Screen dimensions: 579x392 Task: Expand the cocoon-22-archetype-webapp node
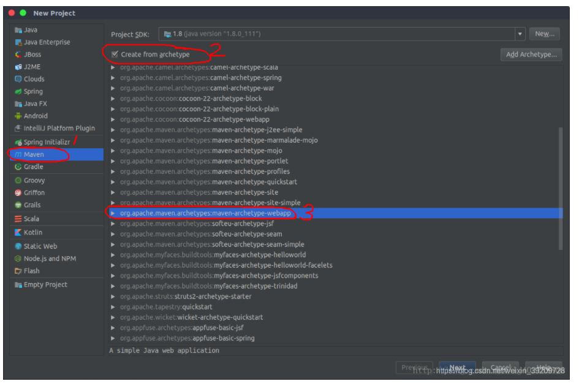coord(113,120)
